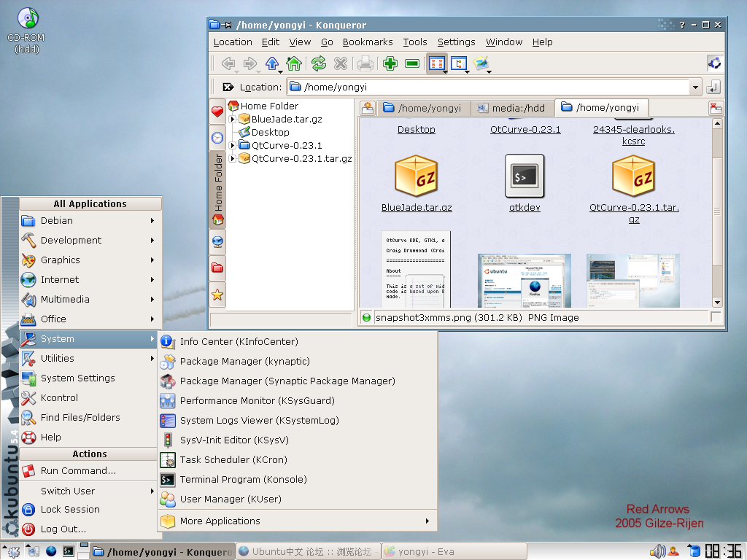Image resolution: width=747 pixels, height=560 pixels.
Task: Click the K menu button on the panel
Action: [12, 551]
